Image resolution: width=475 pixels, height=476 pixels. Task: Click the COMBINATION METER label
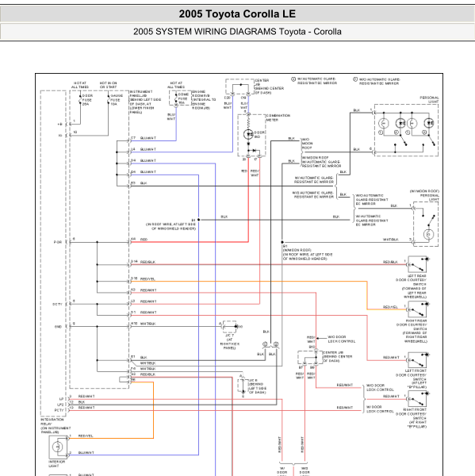pyautogui.click(x=278, y=117)
